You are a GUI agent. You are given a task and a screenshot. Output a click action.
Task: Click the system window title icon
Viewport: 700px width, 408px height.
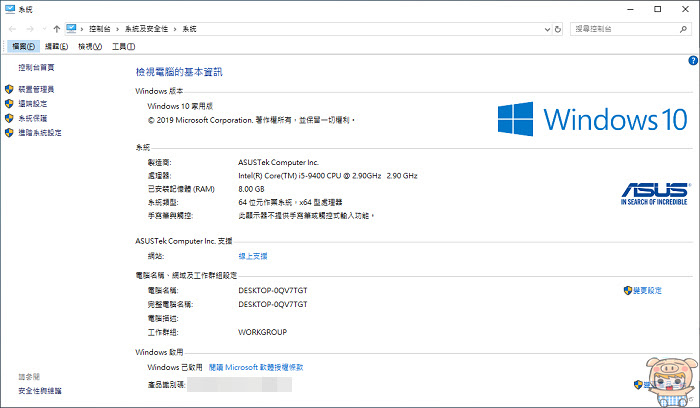click(x=10, y=9)
